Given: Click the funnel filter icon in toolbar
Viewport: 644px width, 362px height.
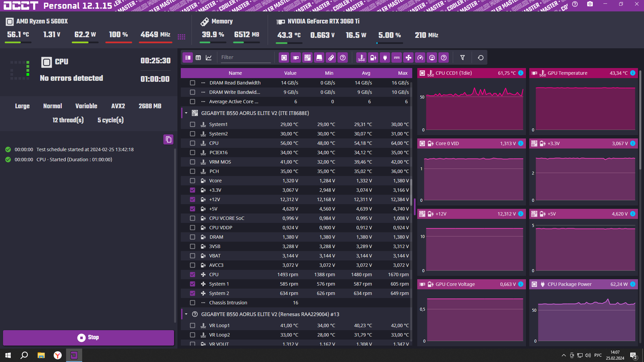Looking at the screenshot, I should (463, 58).
